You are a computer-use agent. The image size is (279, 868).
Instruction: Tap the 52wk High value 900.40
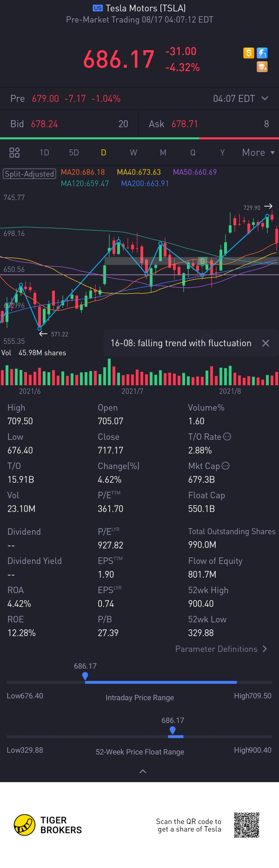(201, 604)
